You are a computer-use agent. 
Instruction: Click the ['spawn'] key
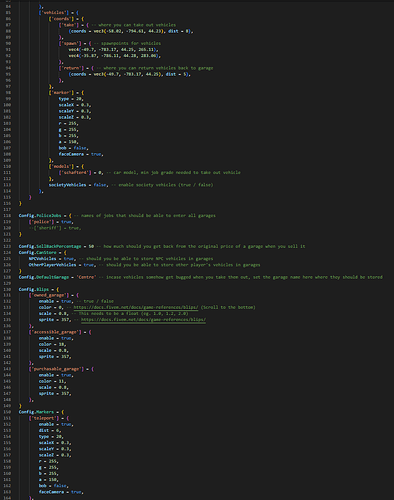[70, 44]
